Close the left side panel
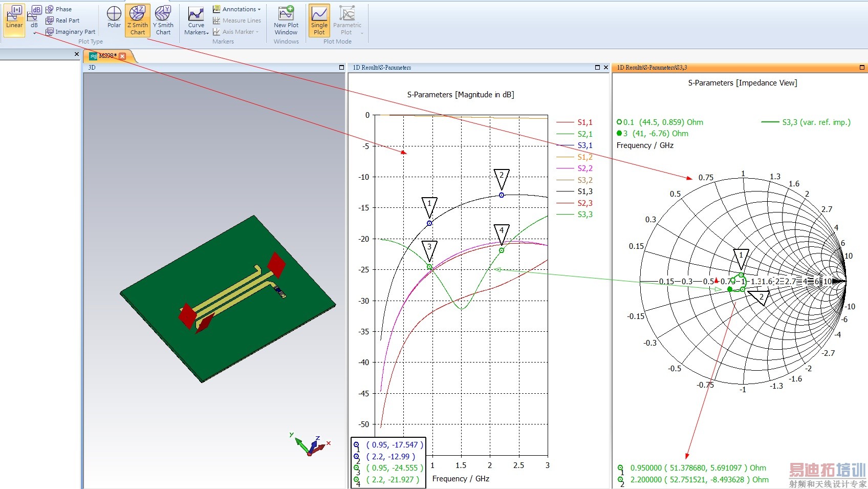The width and height of the screenshot is (868, 489). pyautogui.click(x=77, y=54)
